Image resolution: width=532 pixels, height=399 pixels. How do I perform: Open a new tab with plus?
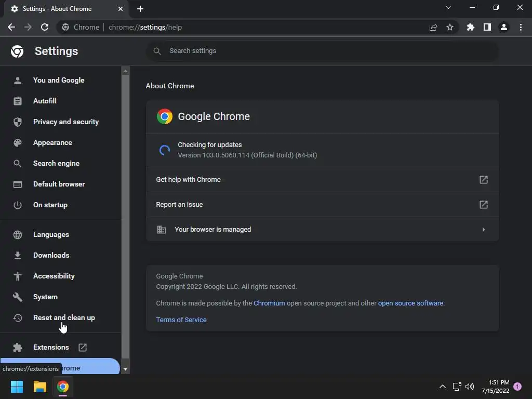coord(140,9)
